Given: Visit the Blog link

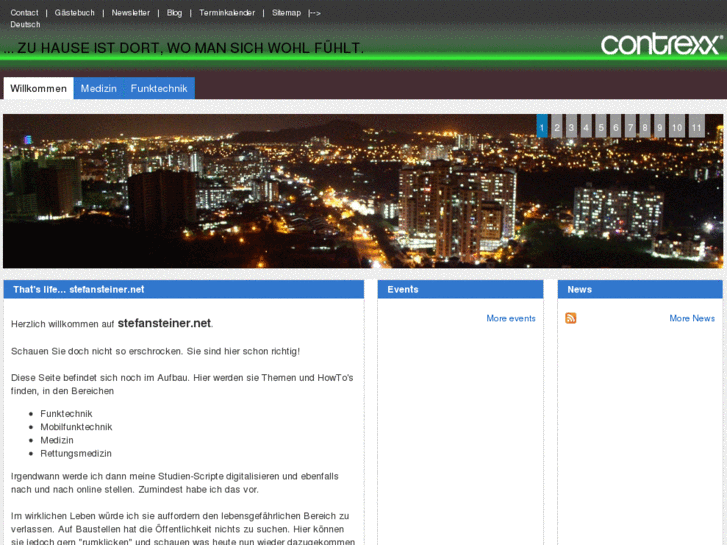Looking at the screenshot, I should pos(174,13).
